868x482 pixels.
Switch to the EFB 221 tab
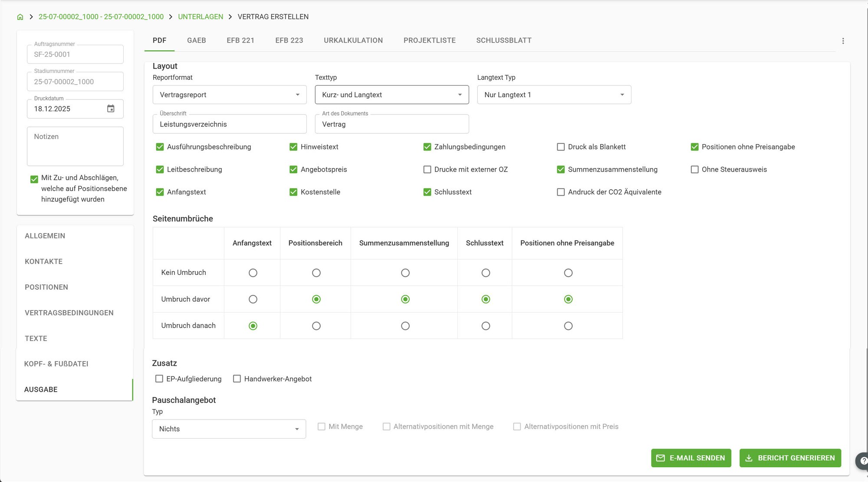(240, 40)
